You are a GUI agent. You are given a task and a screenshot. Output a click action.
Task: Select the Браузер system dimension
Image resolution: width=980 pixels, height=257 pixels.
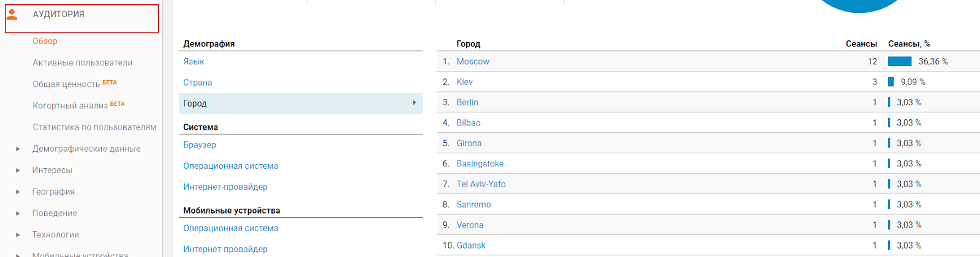click(x=199, y=144)
